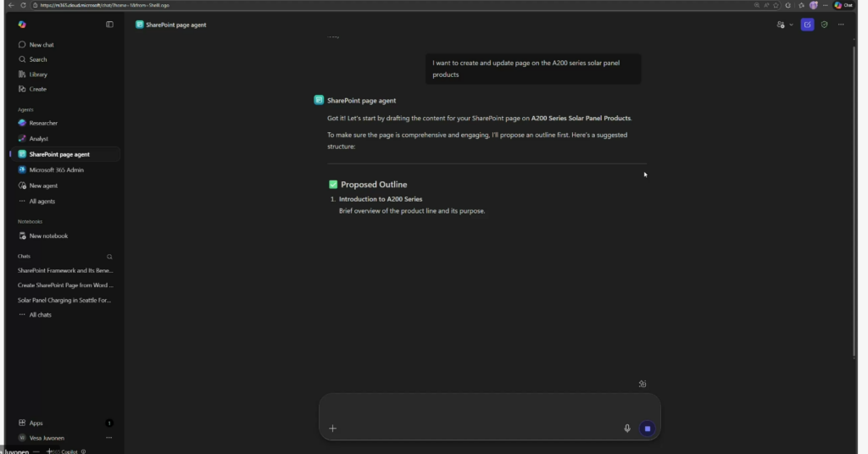The height and width of the screenshot is (454, 868).
Task: Open the Analyst agent
Action: click(x=38, y=139)
